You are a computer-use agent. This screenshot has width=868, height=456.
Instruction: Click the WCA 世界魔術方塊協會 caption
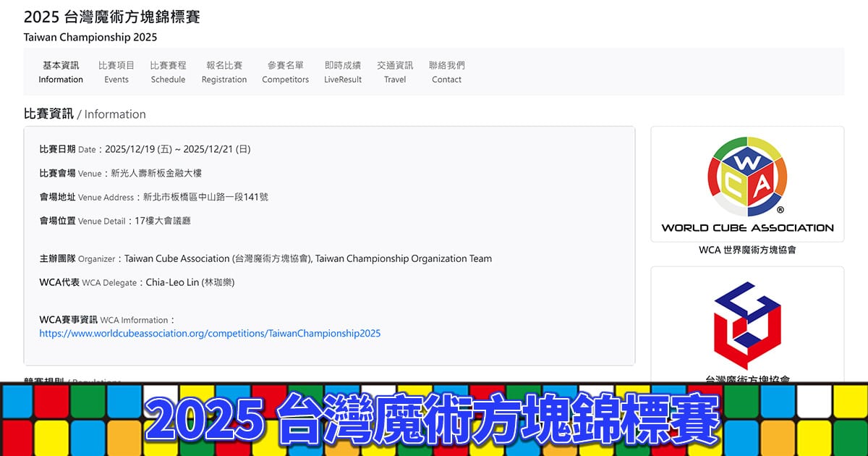click(x=747, y=250)
